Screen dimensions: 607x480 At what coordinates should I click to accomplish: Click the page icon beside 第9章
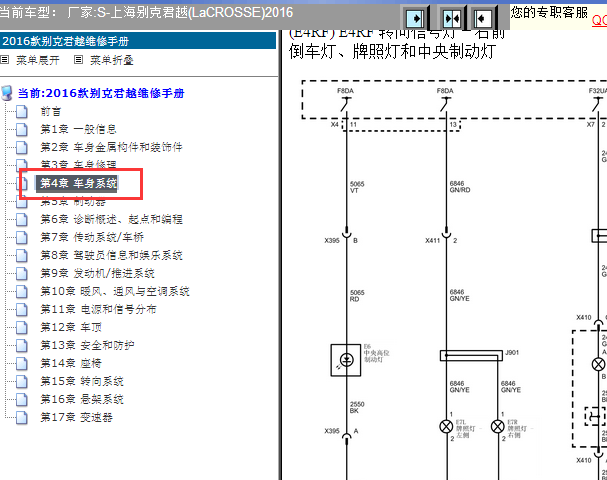[22, 273]
